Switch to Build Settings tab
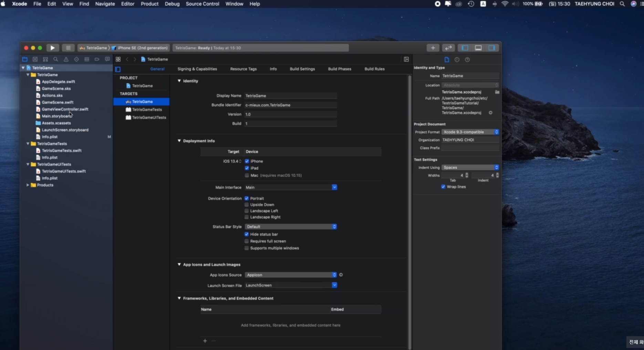Image resolution: width=644 pixels, height=350 pixels. click(302, 69)
